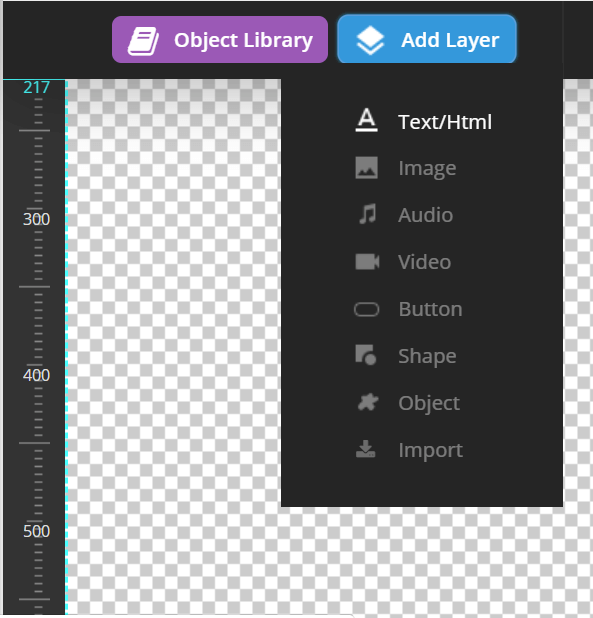Image resolution: width=593 pixels, height=618 pixels.
Task: Click the Add Layer button
Action: click(x=427, y=39)
